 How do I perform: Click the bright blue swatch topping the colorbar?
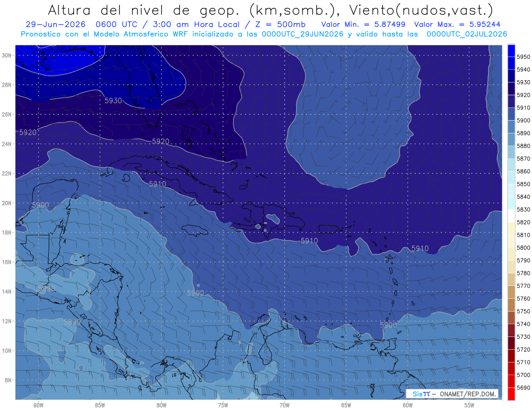coord(511,51)
